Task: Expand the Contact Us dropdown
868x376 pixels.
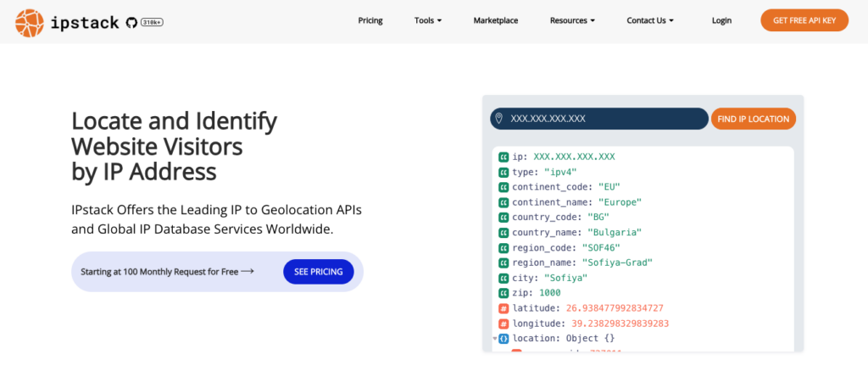Action: click(650, 20)
